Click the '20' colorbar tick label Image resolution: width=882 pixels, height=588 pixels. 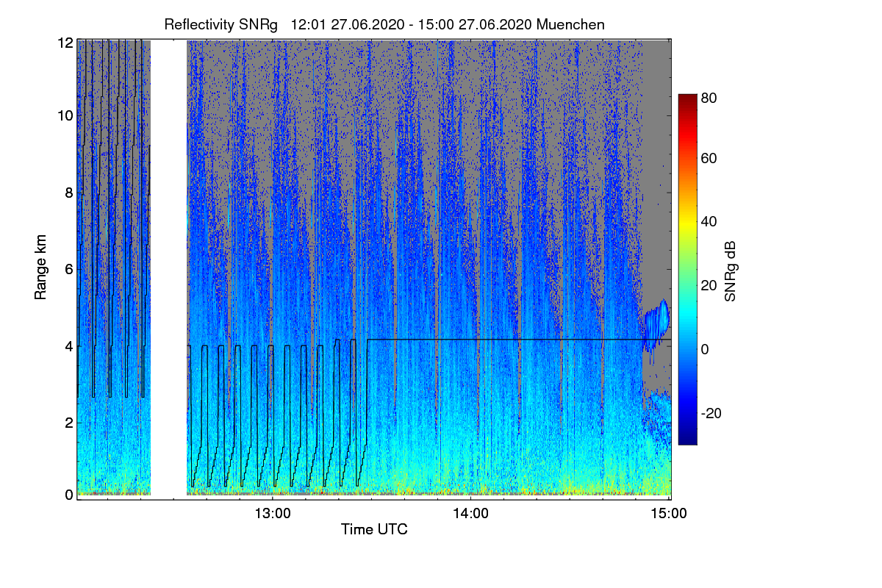click(709, 285)
